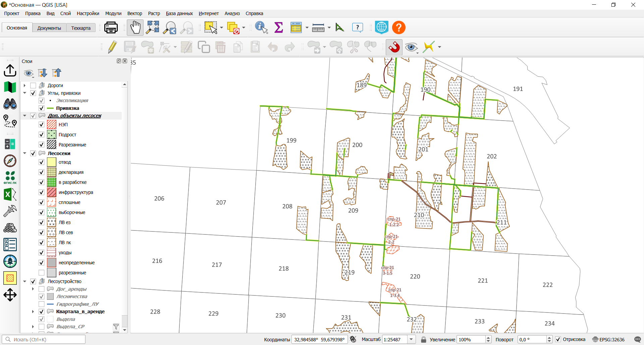Open the Масштаб scale dropdown

pyautogui.click(x=411, y=339)
